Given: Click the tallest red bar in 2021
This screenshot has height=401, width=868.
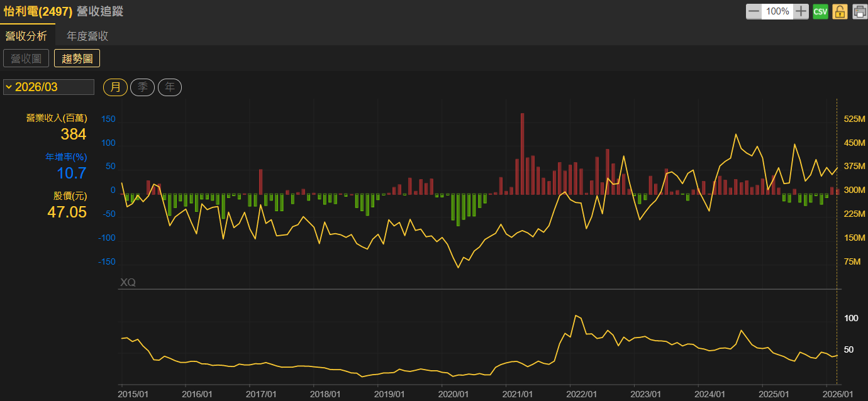Looking at the screenshot, I should (x=522, y=153).
